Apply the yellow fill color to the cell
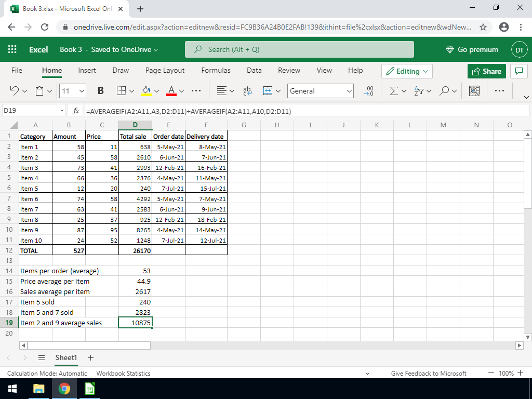 [146, 91]
